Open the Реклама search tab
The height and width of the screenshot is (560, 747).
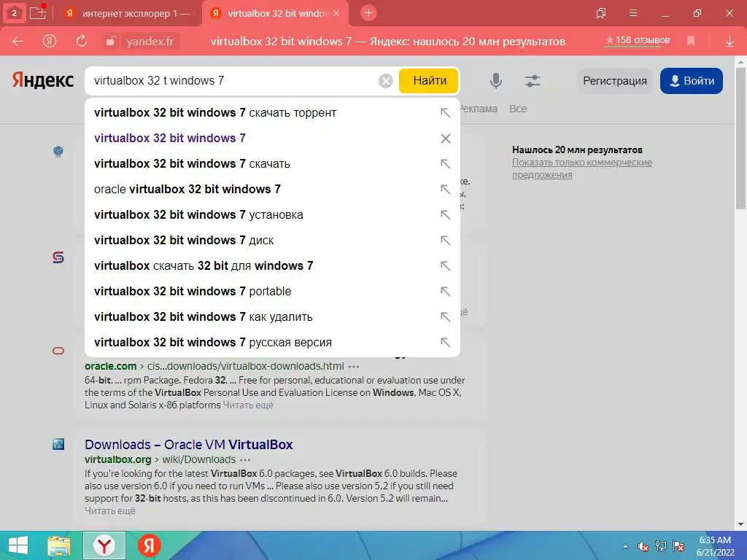point(479,109)
